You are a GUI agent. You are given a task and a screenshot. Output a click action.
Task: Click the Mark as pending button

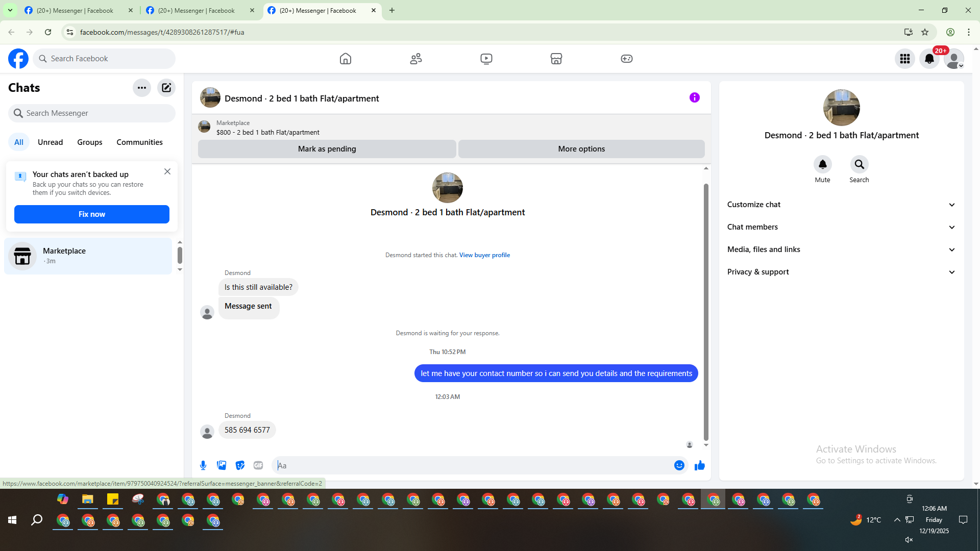pos(327,149)
